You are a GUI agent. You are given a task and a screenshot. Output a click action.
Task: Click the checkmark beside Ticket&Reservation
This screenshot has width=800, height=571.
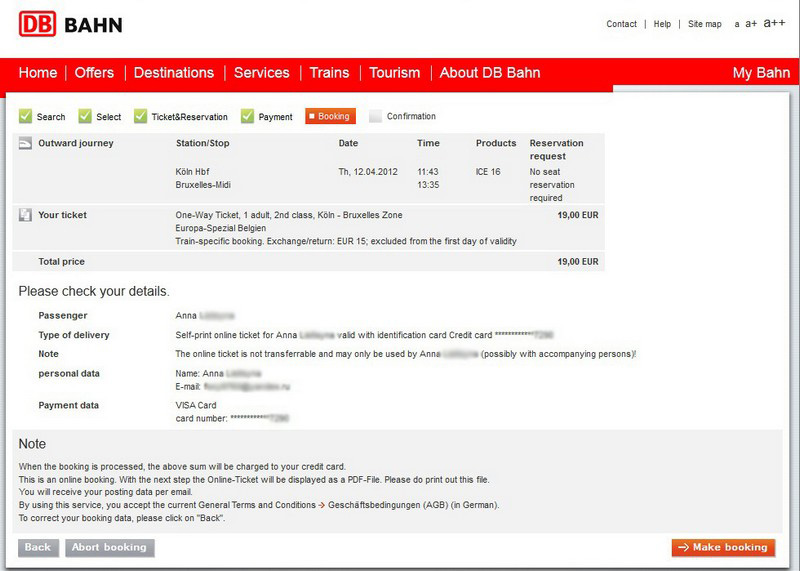click(140, 116)
